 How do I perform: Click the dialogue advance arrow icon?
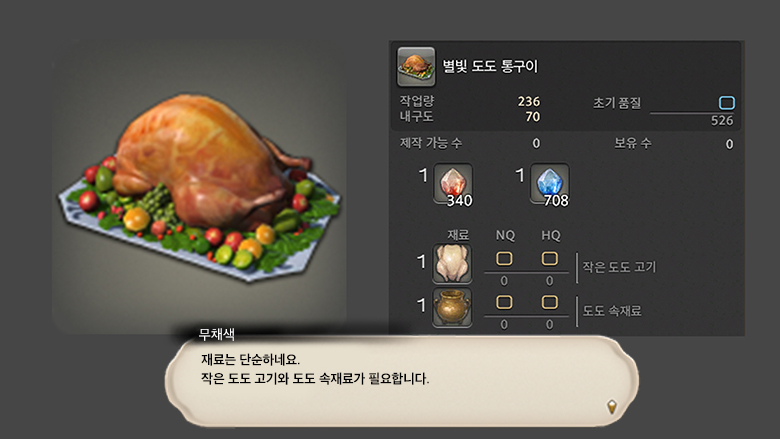(x=612, y=406)
